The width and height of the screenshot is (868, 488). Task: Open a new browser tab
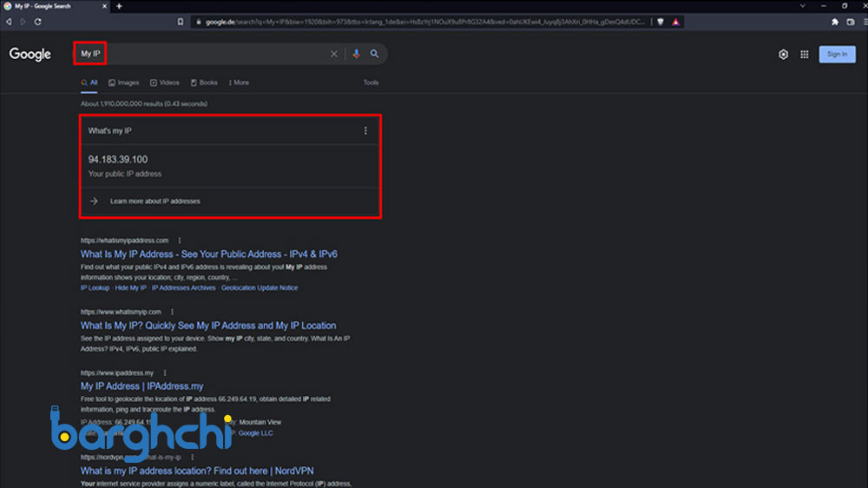coord(119,6)
